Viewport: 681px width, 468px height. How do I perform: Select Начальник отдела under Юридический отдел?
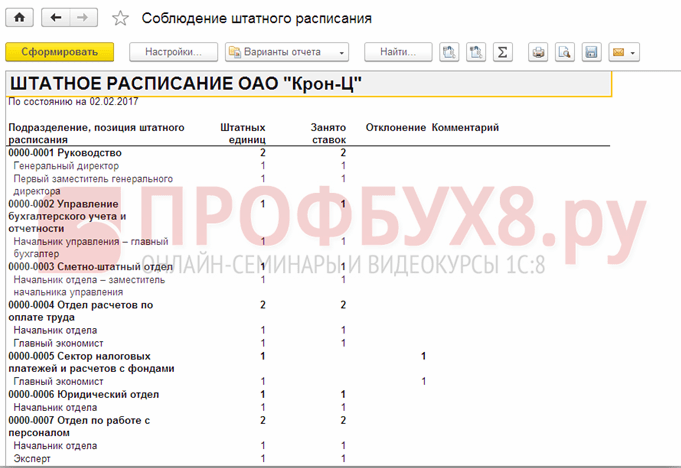point(55,407)
